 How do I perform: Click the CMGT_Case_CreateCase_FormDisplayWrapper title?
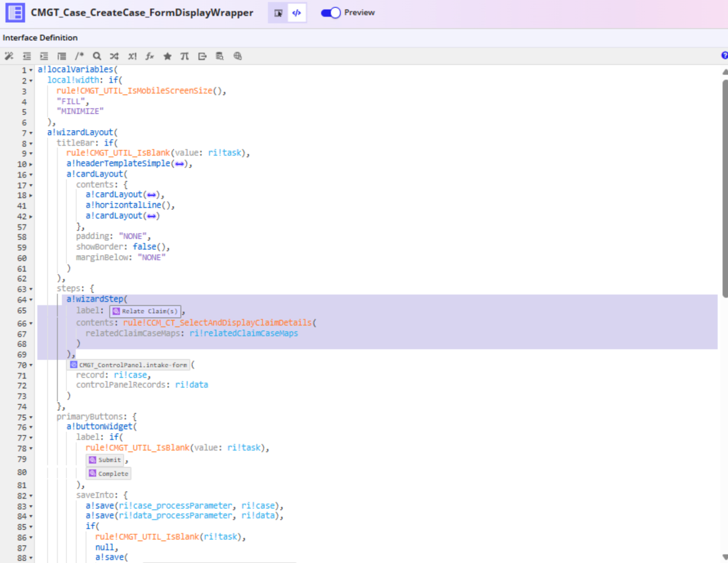142,13
